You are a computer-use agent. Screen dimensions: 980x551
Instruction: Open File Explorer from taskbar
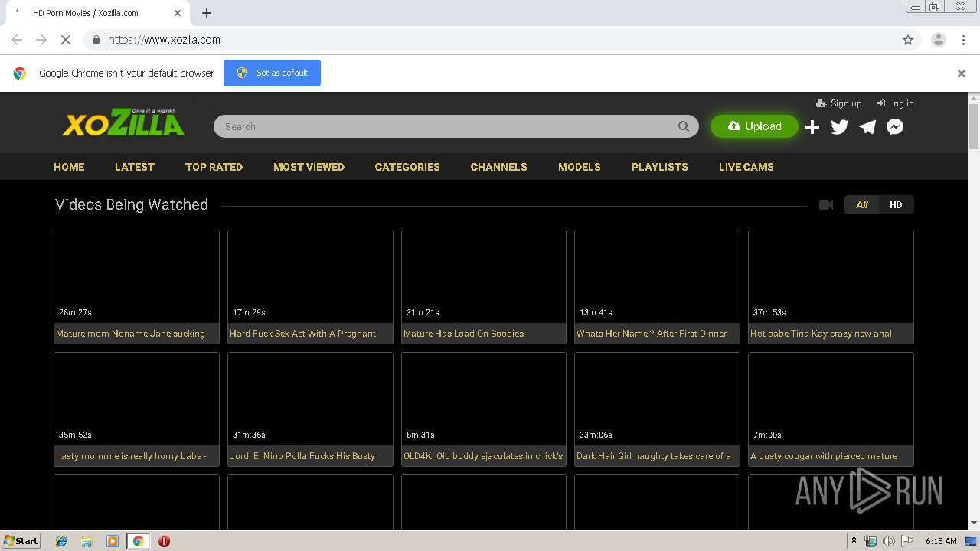(x=87, y=541)
